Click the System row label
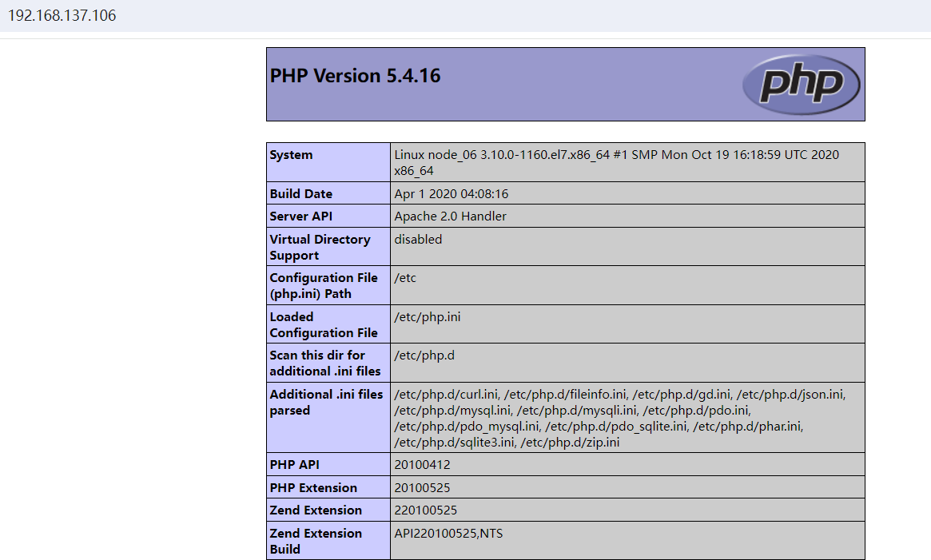The height and width of the screenshot is (560, 931). [x=291, y=155]
